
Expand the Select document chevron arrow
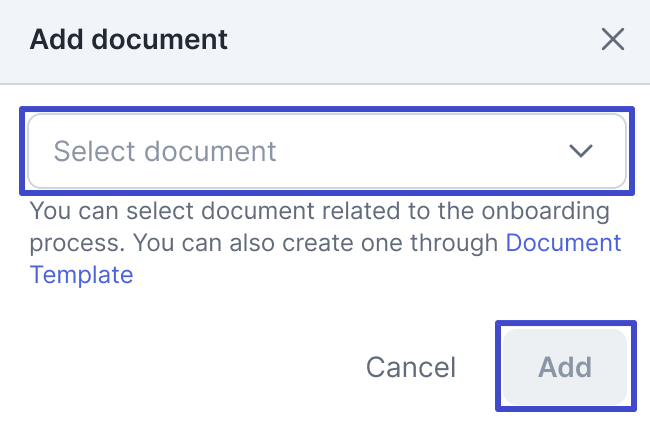pyautogui.click(x=580, y=151)
